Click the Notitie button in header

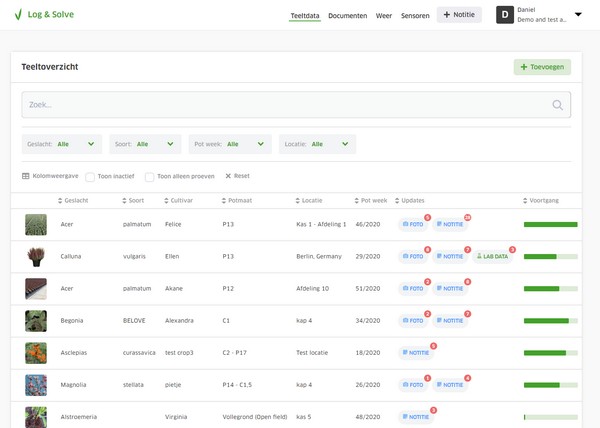459,15
